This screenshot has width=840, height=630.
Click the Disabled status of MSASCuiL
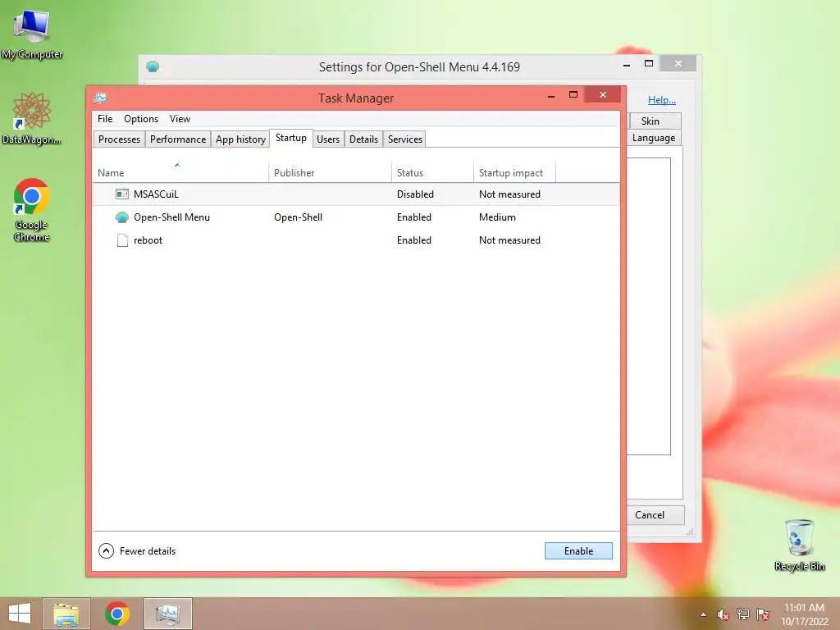tap(415, 194)
